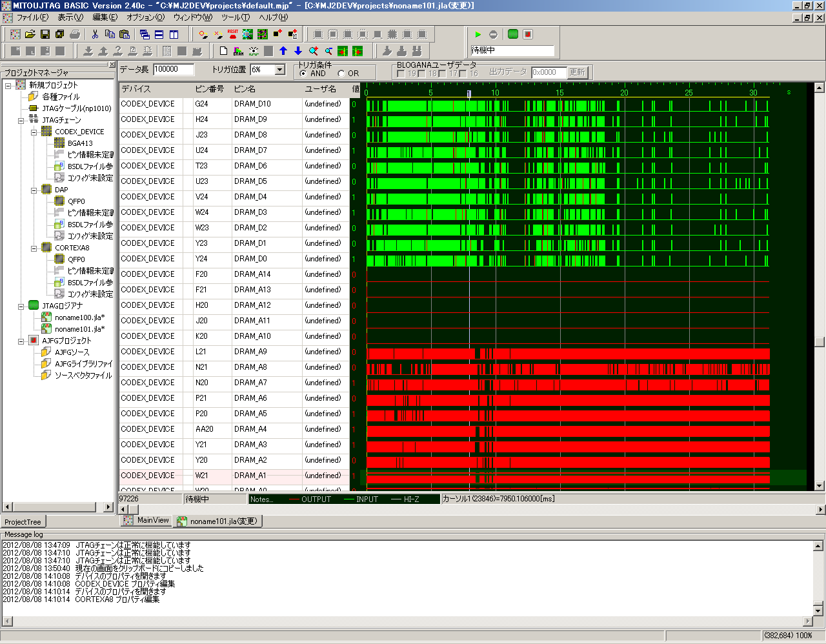
Task: Select the AND trigger condition
Action: pyautogui.click(x=303, y=74)
